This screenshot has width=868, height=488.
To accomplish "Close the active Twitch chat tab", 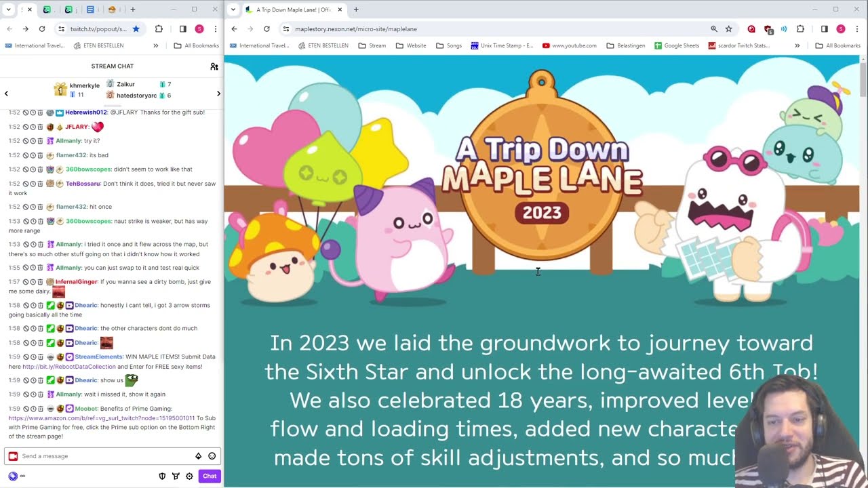I will pyautogui.click(x=29, y=9).
